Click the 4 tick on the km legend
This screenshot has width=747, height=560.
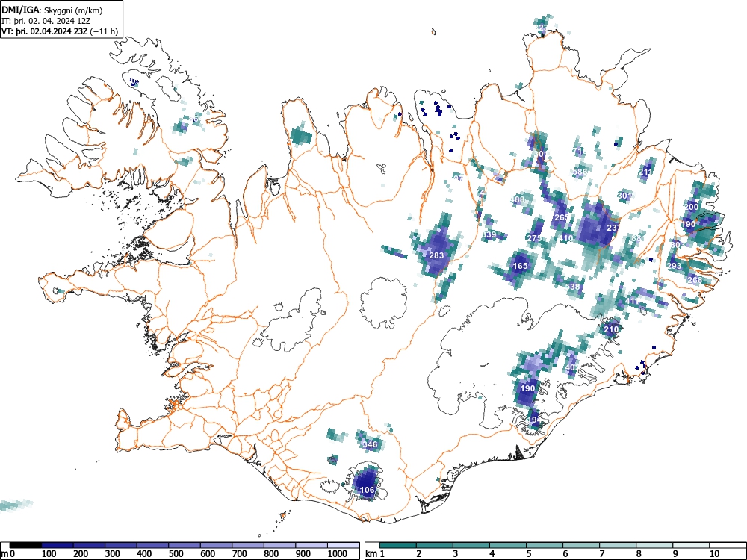492,554
